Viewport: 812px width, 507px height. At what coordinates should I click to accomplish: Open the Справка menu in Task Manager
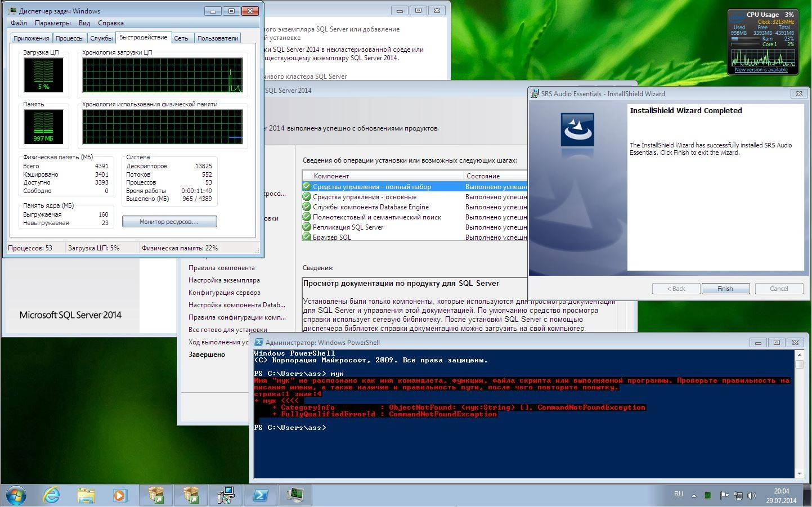[x=111, y=23]
